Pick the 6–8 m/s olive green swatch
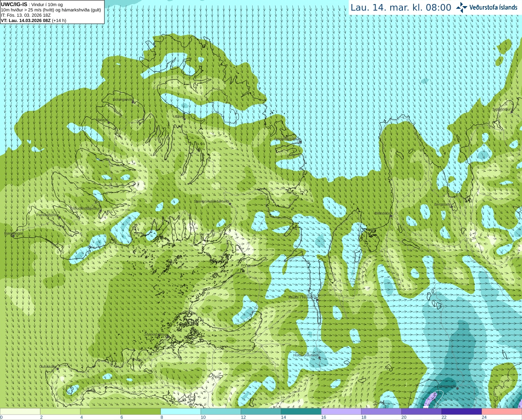This screenshot has width=522, height=420. pos(140,411)
